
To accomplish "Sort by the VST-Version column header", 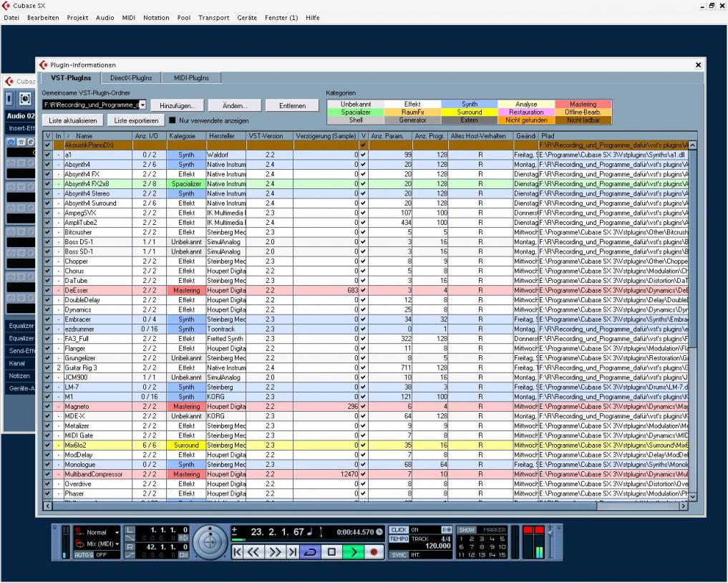I will click(x=270, y=136).
